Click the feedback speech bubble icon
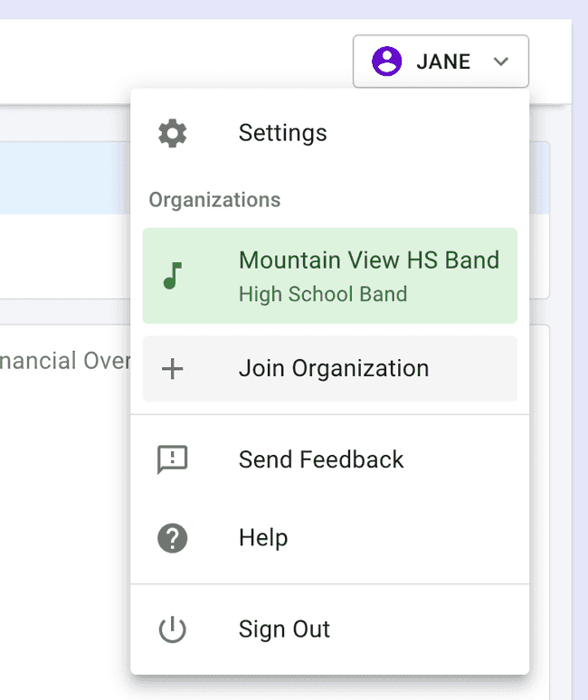This screenshot has height=700, width=588. 172,459
